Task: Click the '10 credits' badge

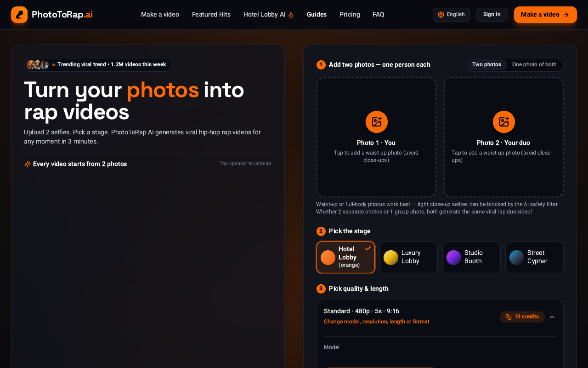Action: 522,317
